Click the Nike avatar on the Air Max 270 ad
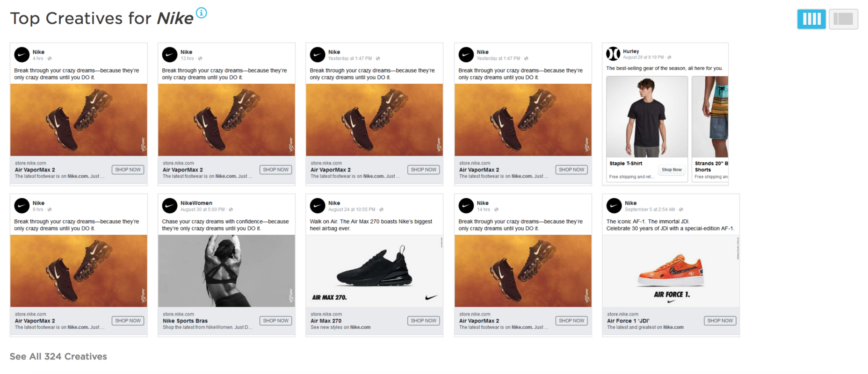This screenshot has height=374, width=868. [317, 205]
